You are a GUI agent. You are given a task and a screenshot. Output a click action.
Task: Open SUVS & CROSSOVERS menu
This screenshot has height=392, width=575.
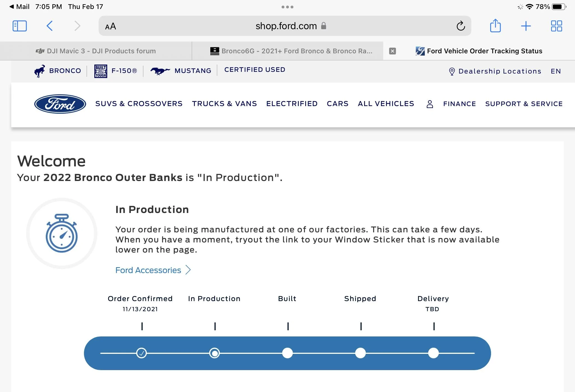coord(139,104)
